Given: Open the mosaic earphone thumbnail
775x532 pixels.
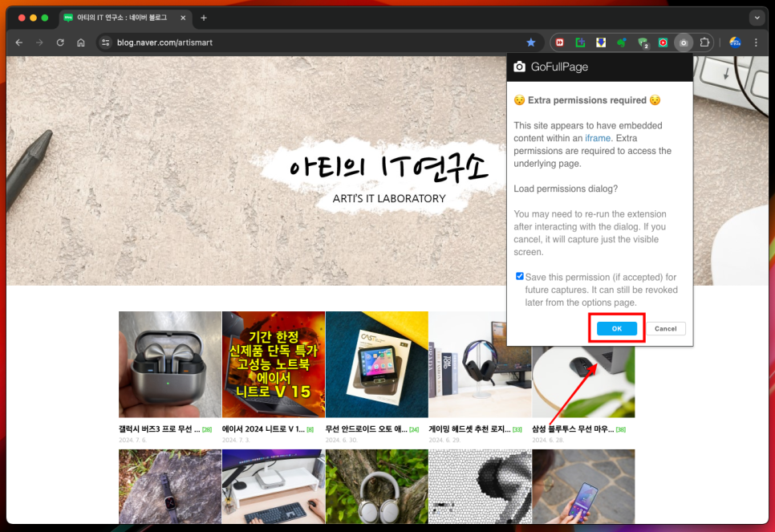Looking at the screenshot, I should [x=480, y=486].
